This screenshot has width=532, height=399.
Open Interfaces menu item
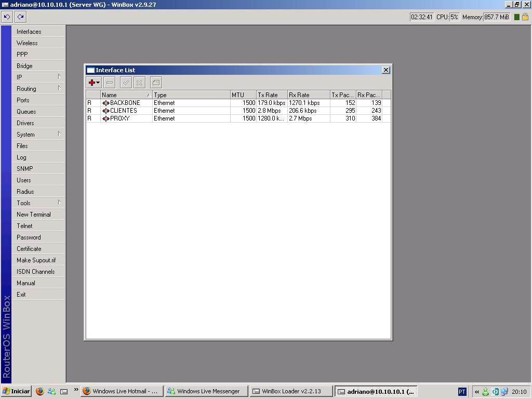tap(38, 32)
